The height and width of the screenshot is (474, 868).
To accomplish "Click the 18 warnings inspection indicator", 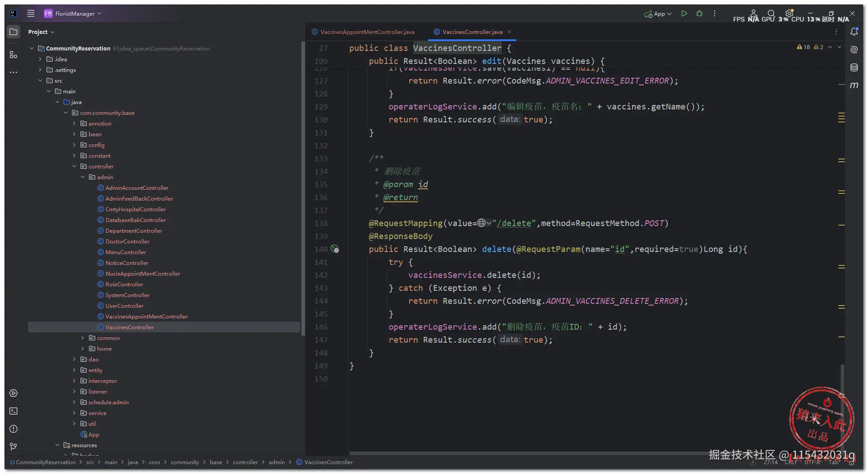I will point(803,47).
